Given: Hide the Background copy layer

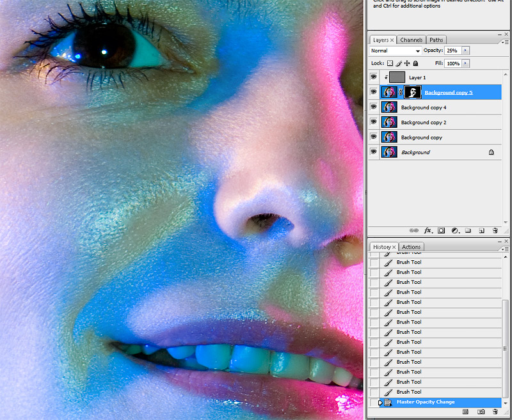Looking at the screenshot, I should pos(373,137).
